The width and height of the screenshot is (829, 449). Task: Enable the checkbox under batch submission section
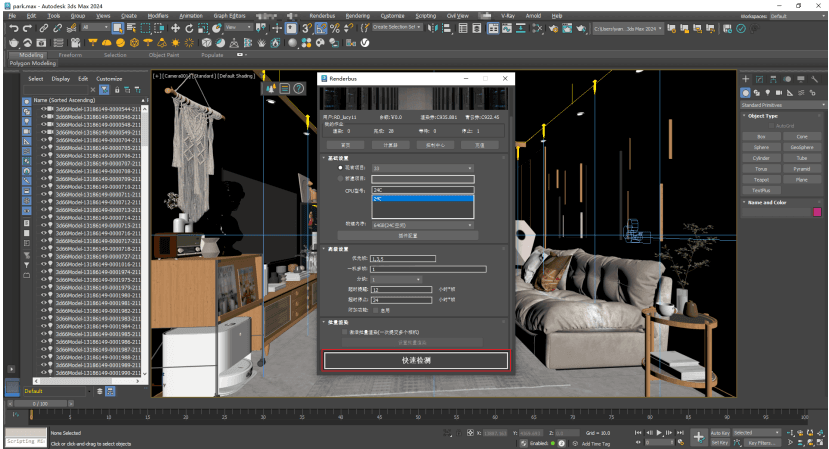click(x=344, y=332)
